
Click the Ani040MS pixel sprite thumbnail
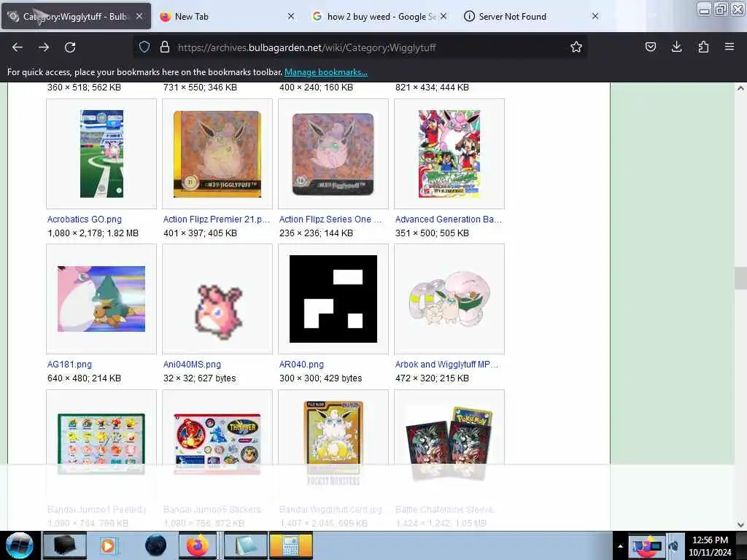point(219,311)
